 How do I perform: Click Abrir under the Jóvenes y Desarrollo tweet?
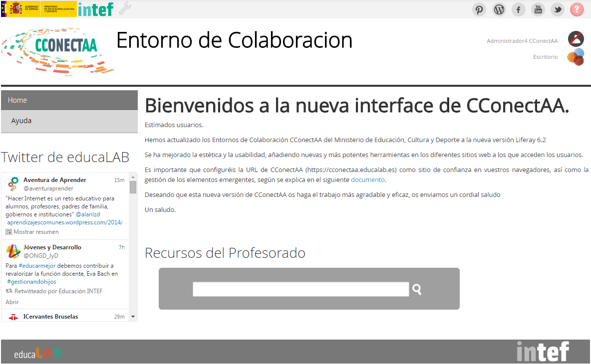pyautogui.click(x=11, y=302)
